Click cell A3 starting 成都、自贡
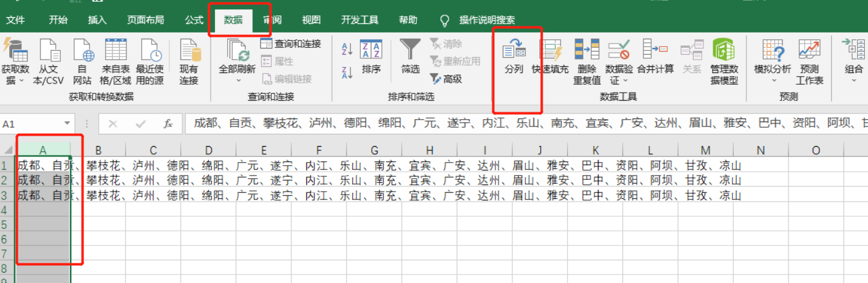Image resolution: width=868 pixels, height=283 pixels. click(43, 195)
